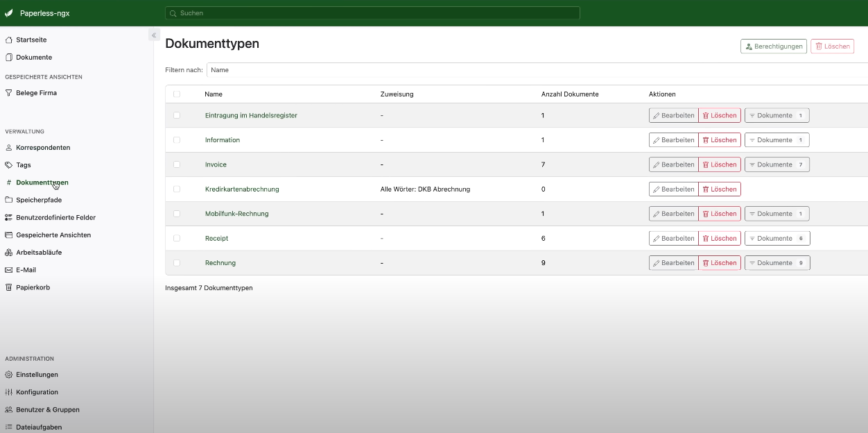Filter Dokumente for Rechnung with 9 documents

coord(777,263)
